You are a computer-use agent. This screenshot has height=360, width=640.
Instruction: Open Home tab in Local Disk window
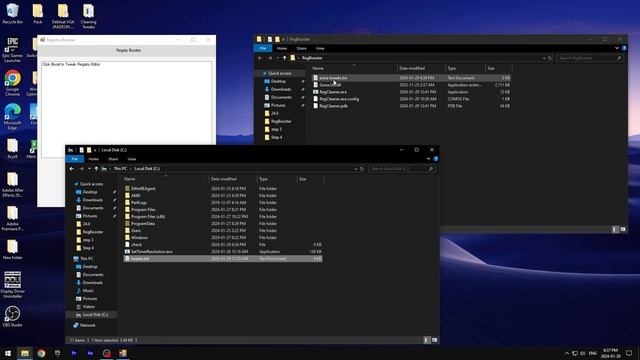(x=93, y=159)
